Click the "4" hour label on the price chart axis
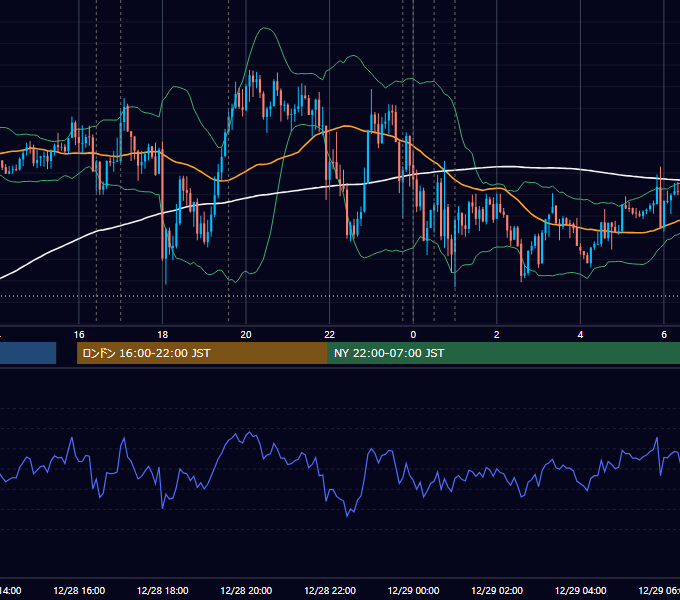Viewport: 680px width, 600px height. pyautogui.click(x=580, y=335)
